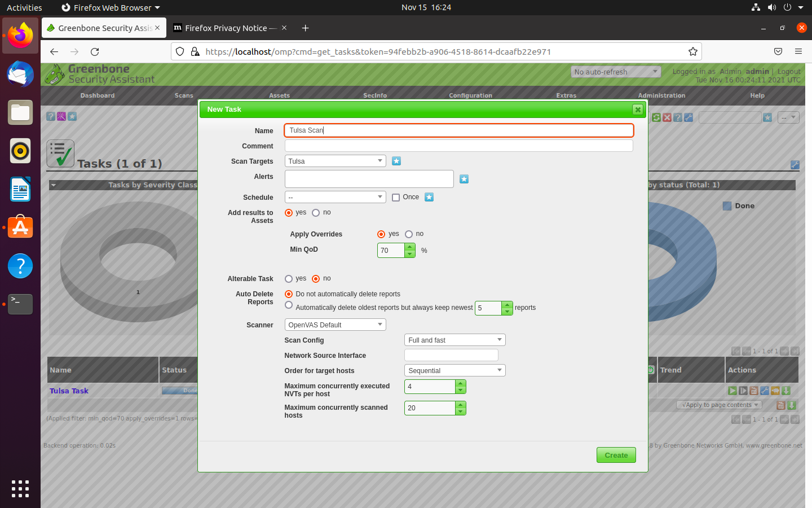Tick the Once schedule checkbox
Screen dimensions: 812x508
pos(396,198)
